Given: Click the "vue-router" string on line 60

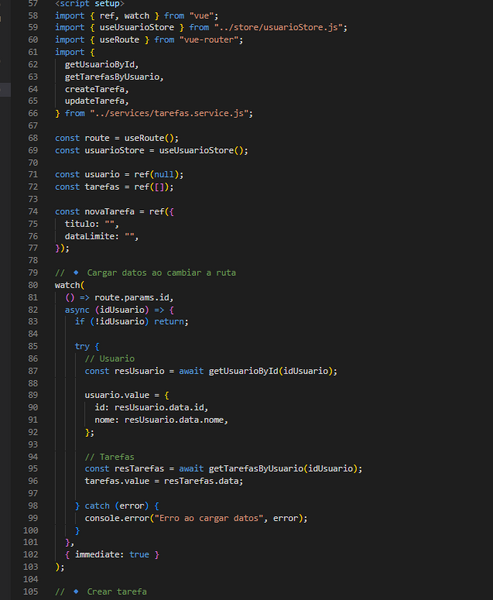Looking at the screenshot, I should click(x=209, y=40).
